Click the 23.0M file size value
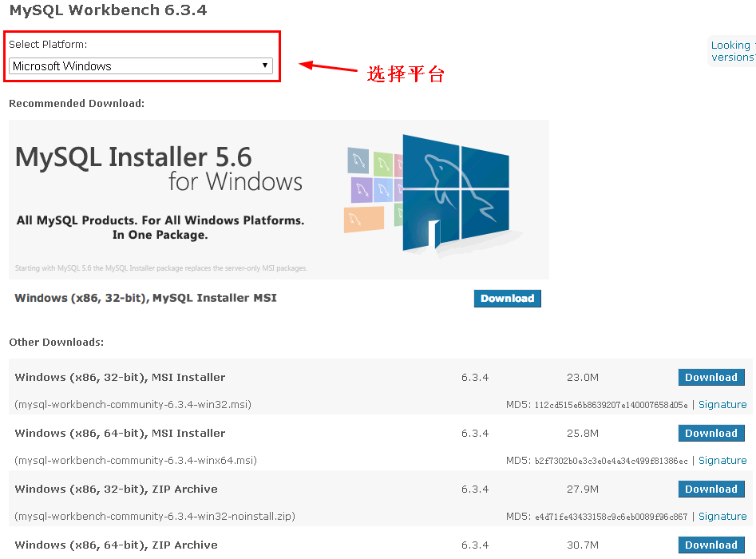The height and width of the screenshot is (559, 756). (x=583, y=377)
